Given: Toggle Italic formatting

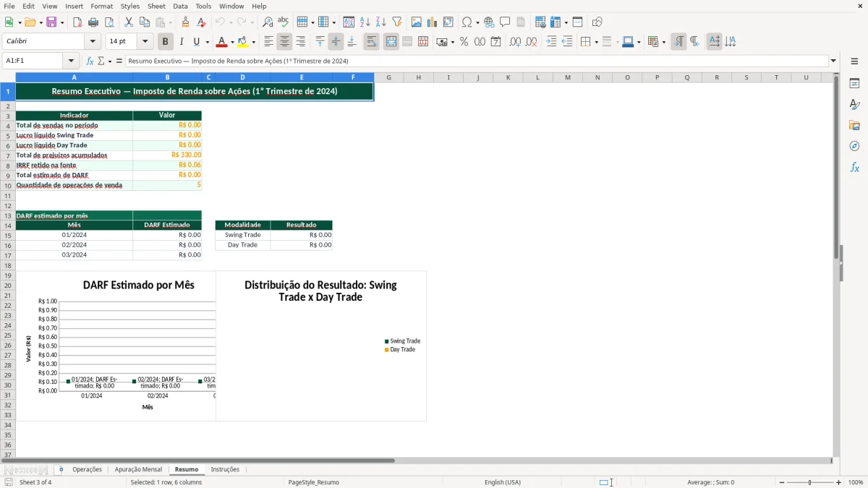Looking at the screenshot, I should [182, 42].
